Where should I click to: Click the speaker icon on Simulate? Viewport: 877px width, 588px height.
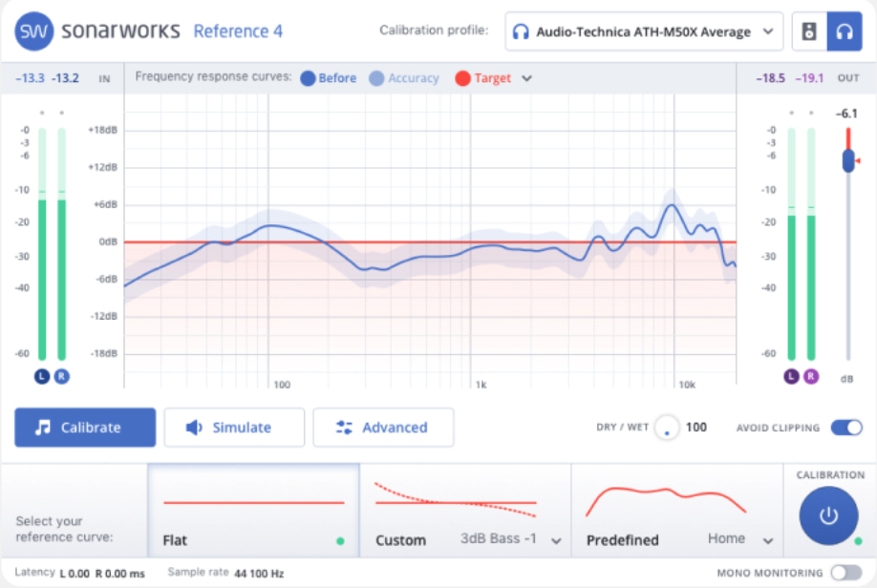pyautogui.click(x=194, y=428)
